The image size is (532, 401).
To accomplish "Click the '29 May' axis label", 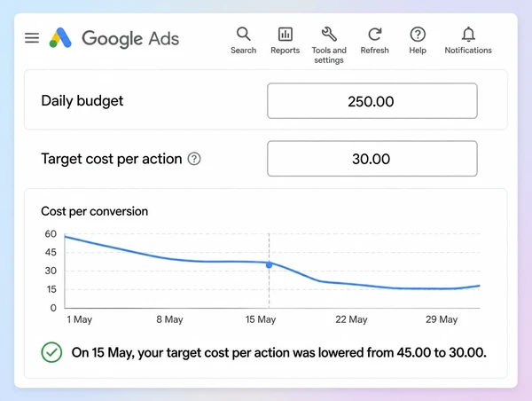I will (x=442, y=319).
